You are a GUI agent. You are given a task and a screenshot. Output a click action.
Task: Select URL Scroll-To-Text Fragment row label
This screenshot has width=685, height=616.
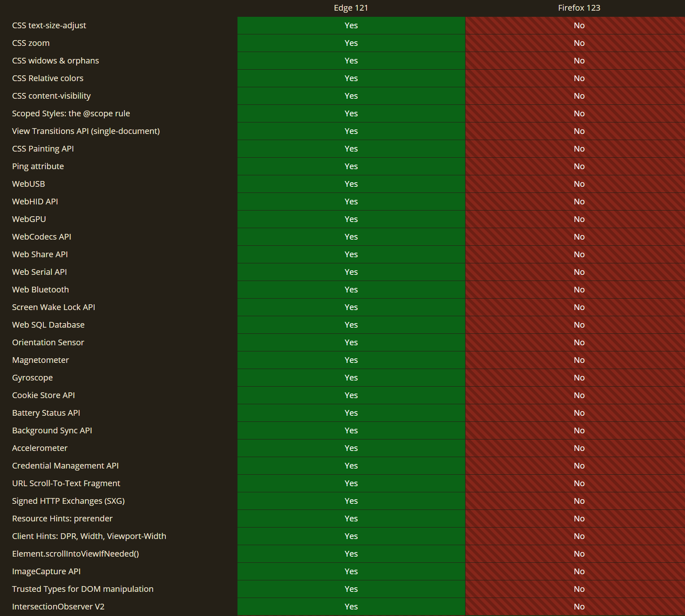(66, 483)
